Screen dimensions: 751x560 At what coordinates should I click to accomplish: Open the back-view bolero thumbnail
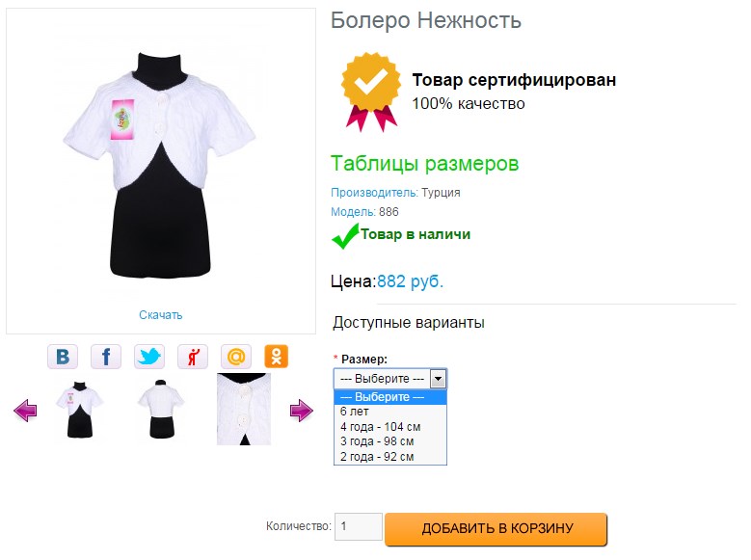(160, 410)
